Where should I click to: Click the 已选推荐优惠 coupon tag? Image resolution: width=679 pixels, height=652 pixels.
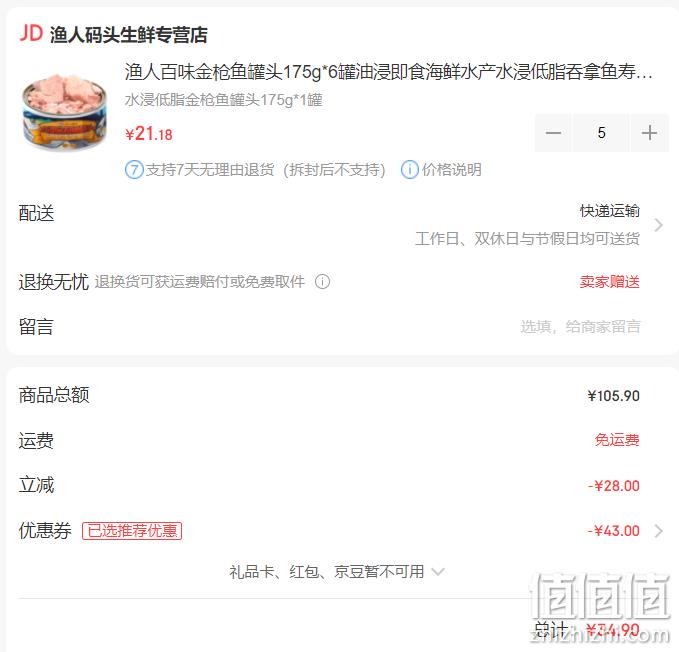[x=132, y=531]
